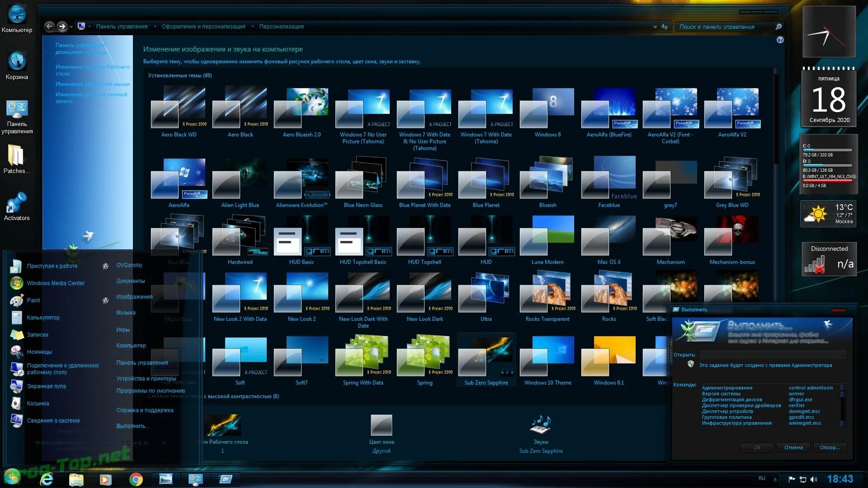The width and height of the screenshot is (868, 488).
Task: Open Windows Media Center in Start menu
Action: point(56,283)
